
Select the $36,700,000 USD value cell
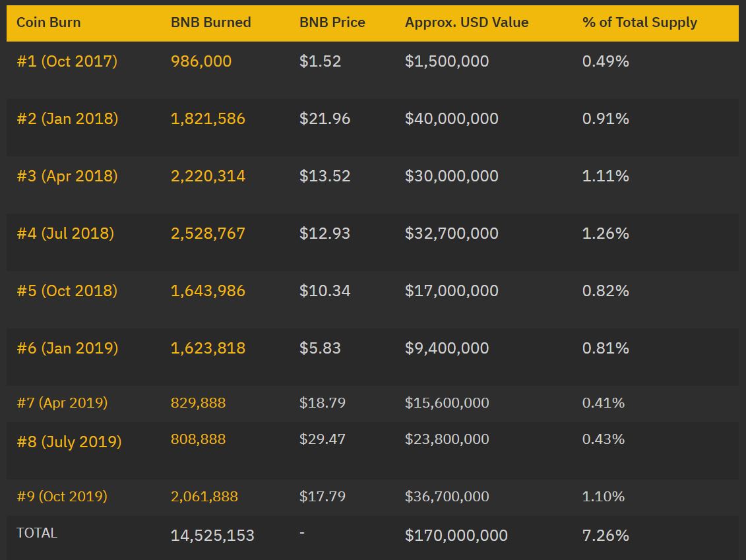tap(447, 497)
